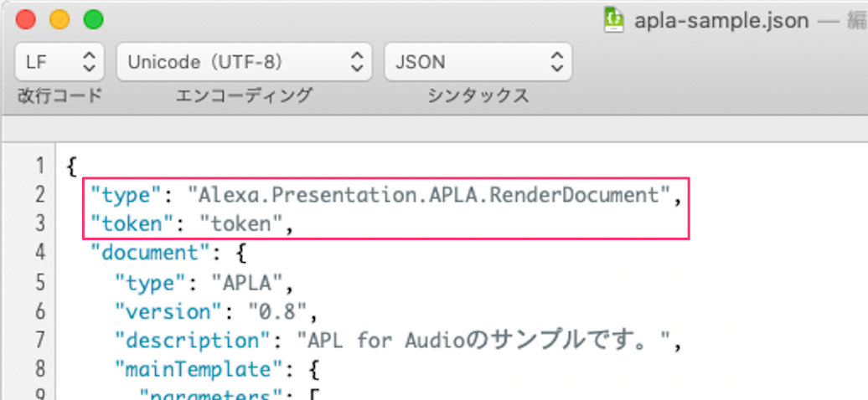Click the シンタックス label
The height and width of the screenshot is (400, 868).
coord(478,95)
